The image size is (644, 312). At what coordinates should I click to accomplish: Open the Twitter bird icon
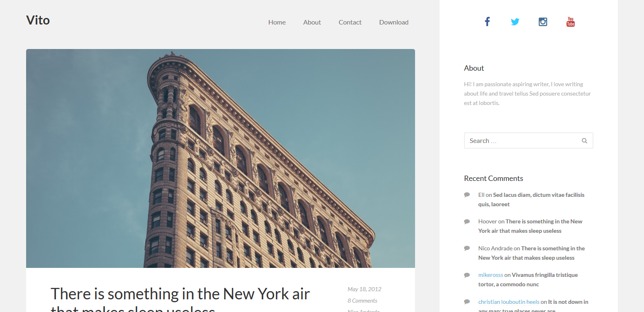click(x=515, y=22)
